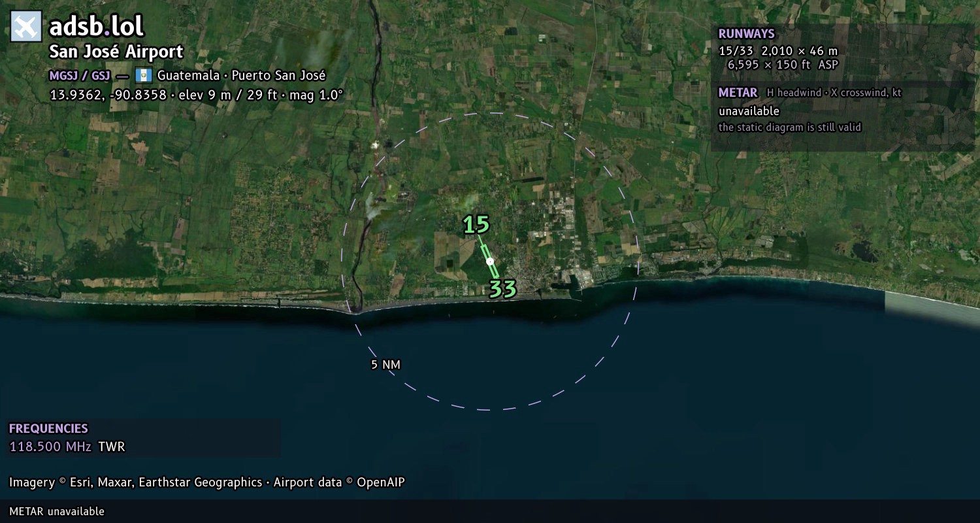This screenshot has width=980, height=523.
Task: Click the Guatemala · Puerto San José location text
Action: [x=242, y=75]
